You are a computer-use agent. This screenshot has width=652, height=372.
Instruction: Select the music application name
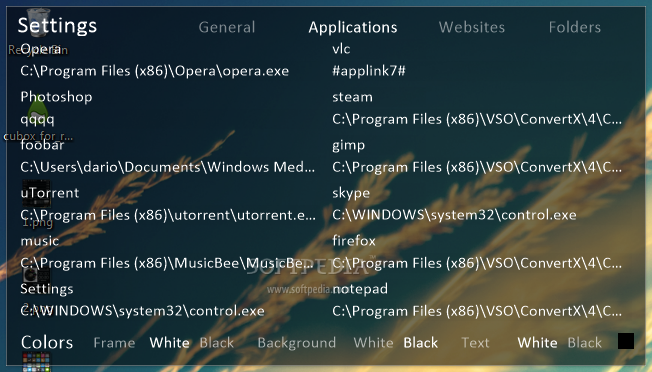(40, 241)
